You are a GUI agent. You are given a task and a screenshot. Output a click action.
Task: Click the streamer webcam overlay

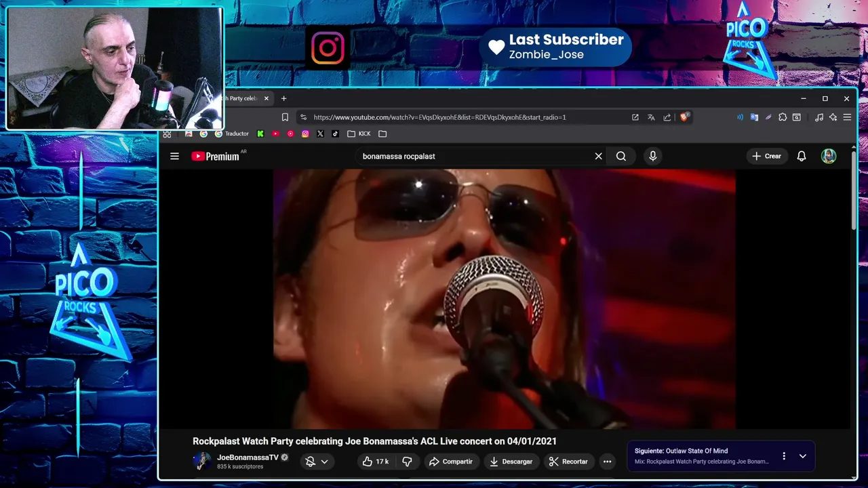pos(115,68)
